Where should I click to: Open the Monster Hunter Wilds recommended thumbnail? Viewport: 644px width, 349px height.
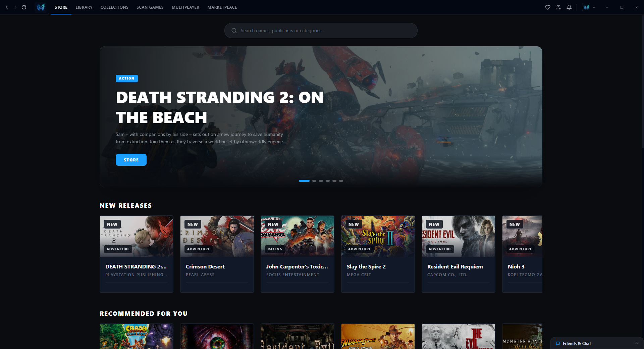522,336
